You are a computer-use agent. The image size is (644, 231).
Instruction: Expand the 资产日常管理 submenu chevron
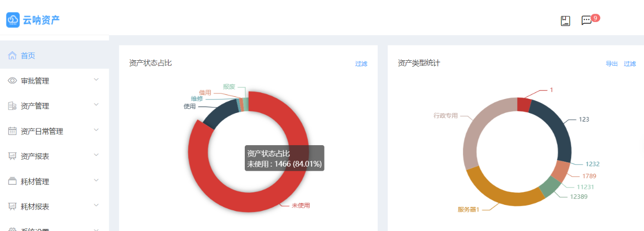(96, 130)
